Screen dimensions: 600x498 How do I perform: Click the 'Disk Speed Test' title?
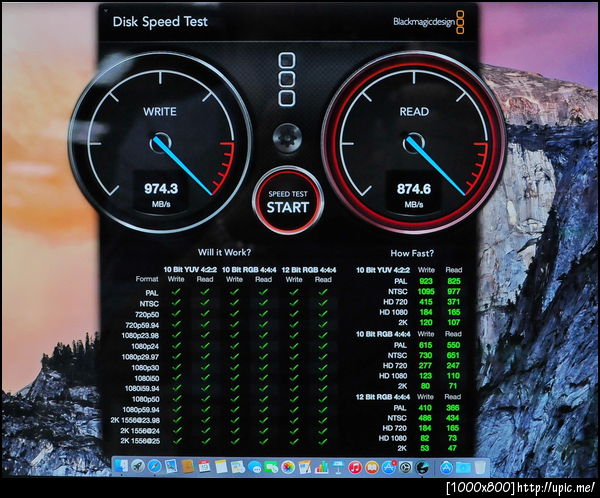coord(160,22)
